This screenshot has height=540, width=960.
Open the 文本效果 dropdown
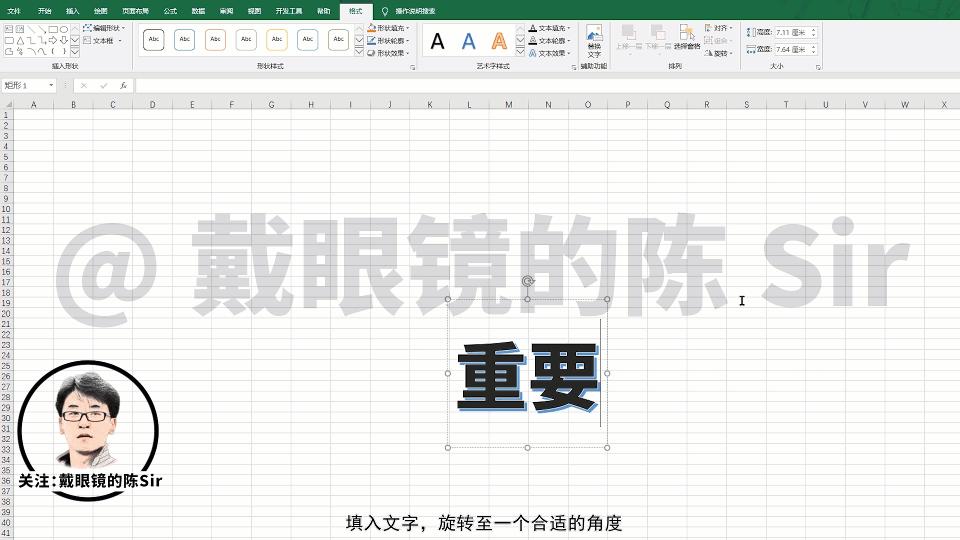tap(550, 53)
